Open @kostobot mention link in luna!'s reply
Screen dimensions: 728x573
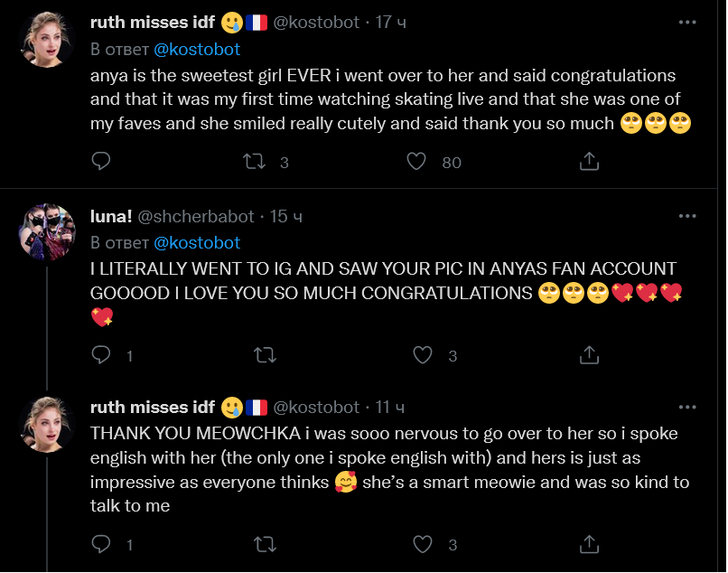197,242
